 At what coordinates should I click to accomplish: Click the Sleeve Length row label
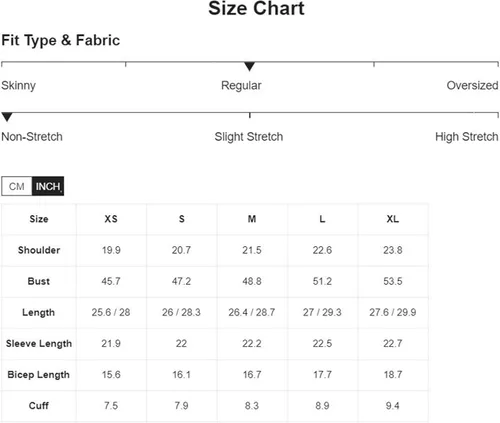pos(39,344)
